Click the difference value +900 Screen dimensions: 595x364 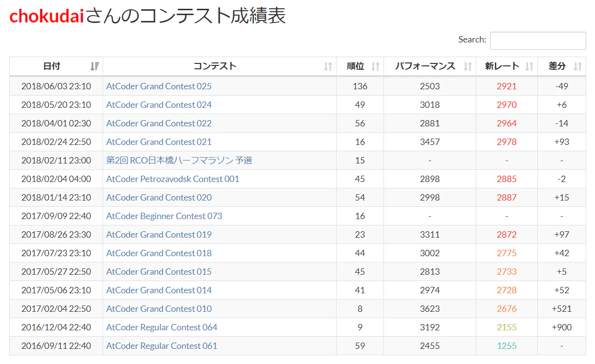pos(562,327)
